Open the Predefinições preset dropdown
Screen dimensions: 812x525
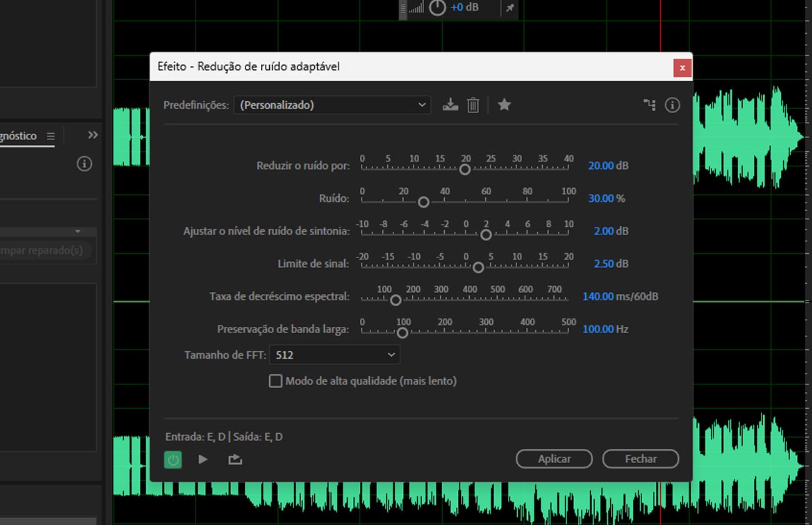pyautogui.click(x=332, y=105)
